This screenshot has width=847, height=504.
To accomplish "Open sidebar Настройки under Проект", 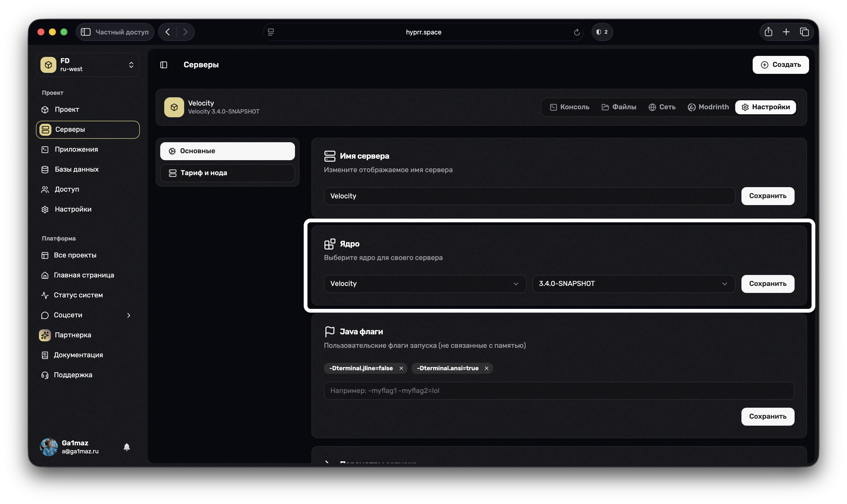I will [88, 209].
